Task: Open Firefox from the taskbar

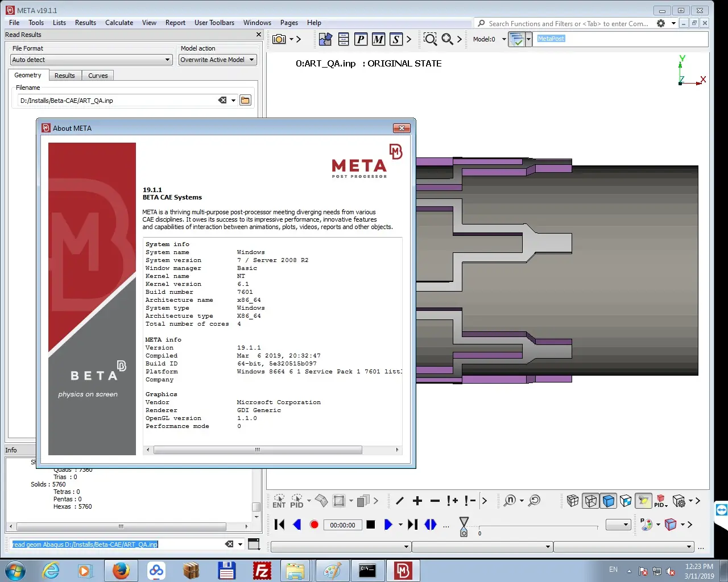Action: [x=121, y=571]
